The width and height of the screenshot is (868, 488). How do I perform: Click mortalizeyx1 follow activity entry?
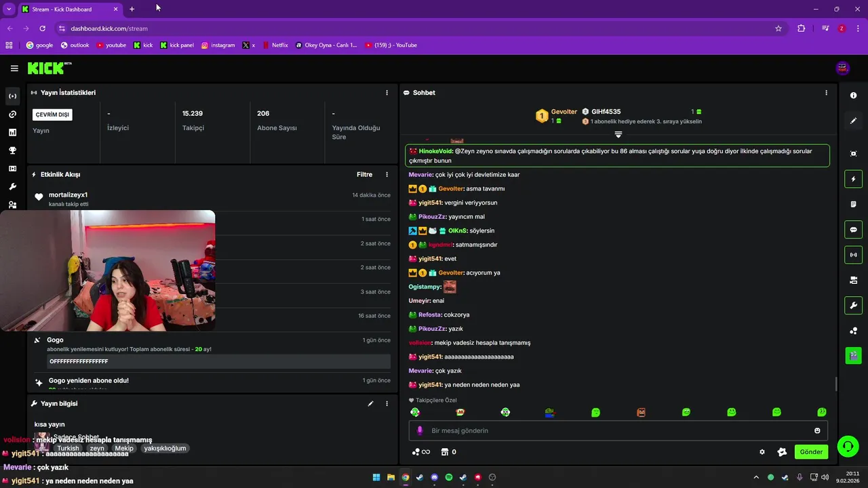212,199
